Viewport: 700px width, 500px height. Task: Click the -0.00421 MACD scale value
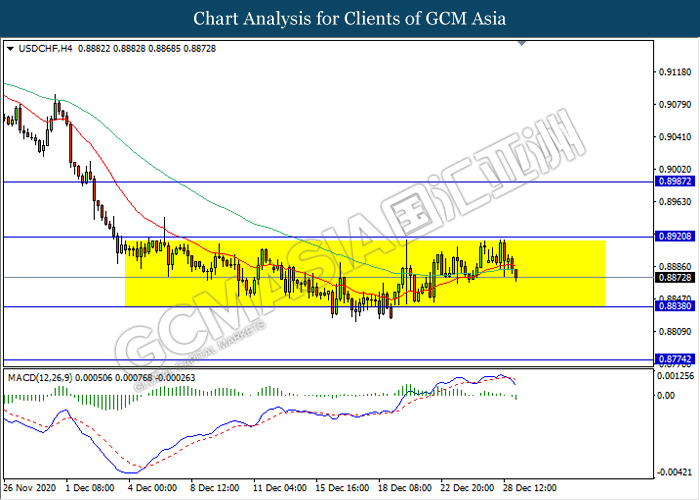(x=675, y=472)
